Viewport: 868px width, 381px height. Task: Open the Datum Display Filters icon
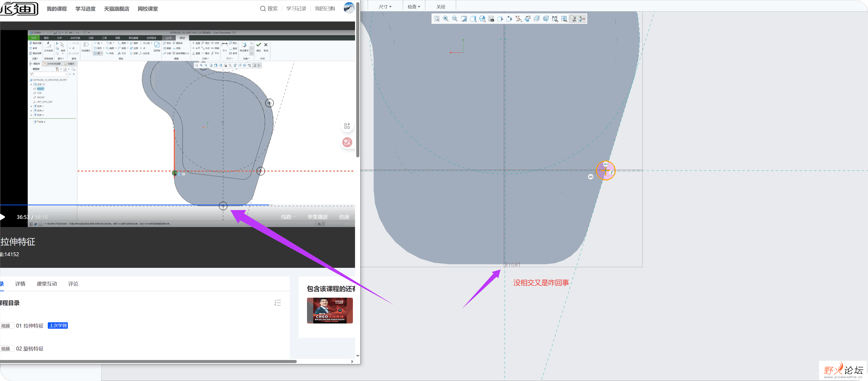(518, 19)
